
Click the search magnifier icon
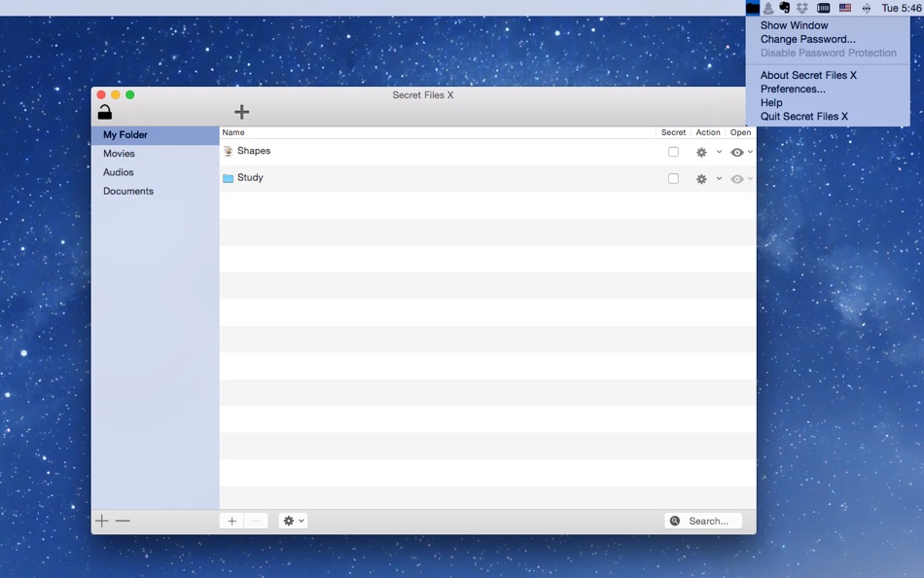point(675,521)
